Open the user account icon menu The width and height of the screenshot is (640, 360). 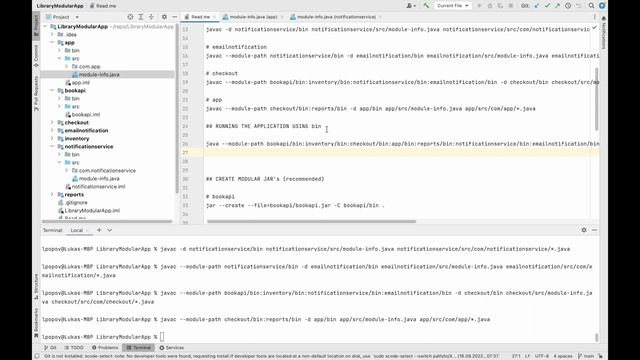410,6
